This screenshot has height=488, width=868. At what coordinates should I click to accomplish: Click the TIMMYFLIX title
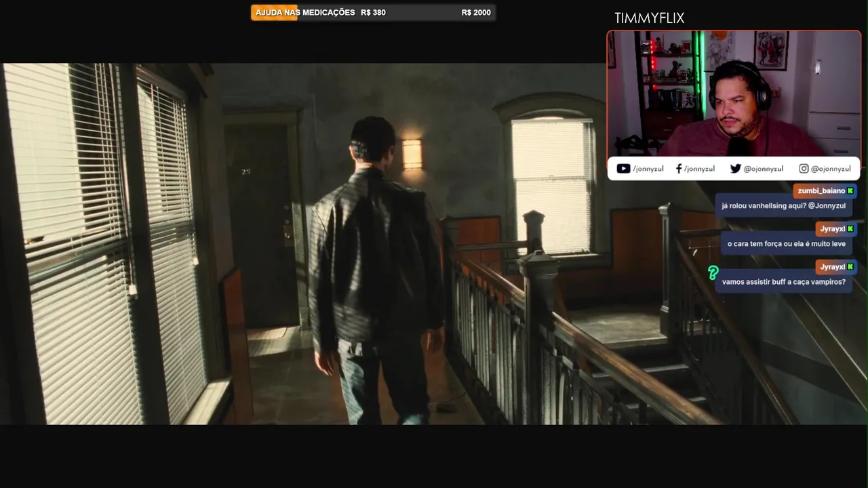tap(649, 18)
